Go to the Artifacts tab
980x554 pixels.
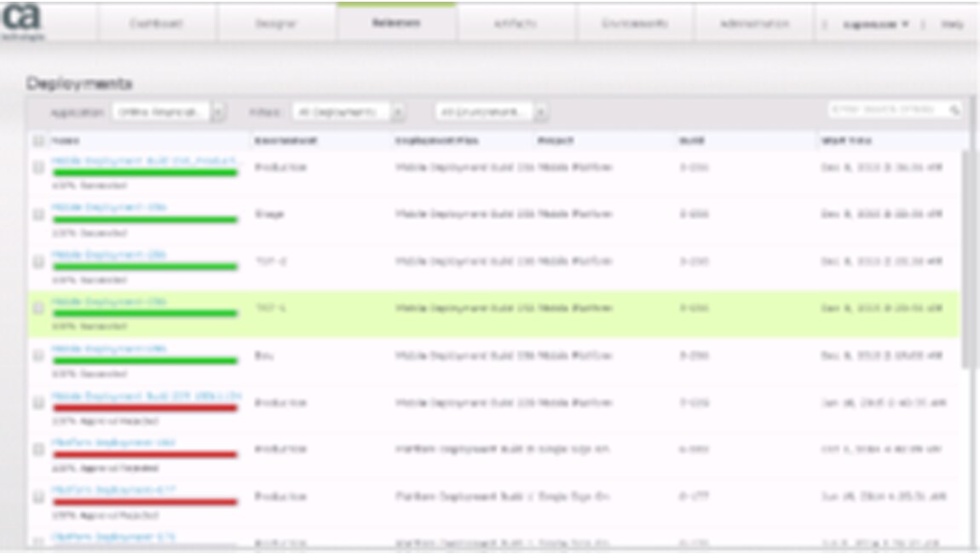pyautogui.click(x=516, y=24)
